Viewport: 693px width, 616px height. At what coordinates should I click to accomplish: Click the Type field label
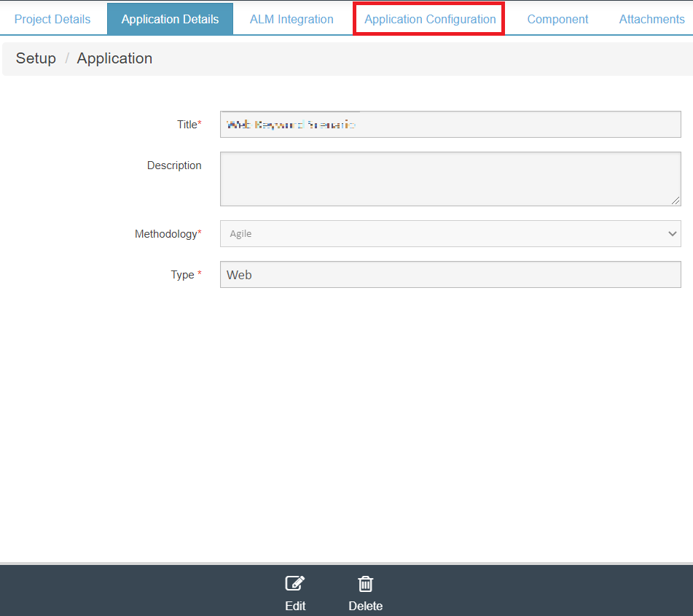pyautogui.click(x=186, y=275)
